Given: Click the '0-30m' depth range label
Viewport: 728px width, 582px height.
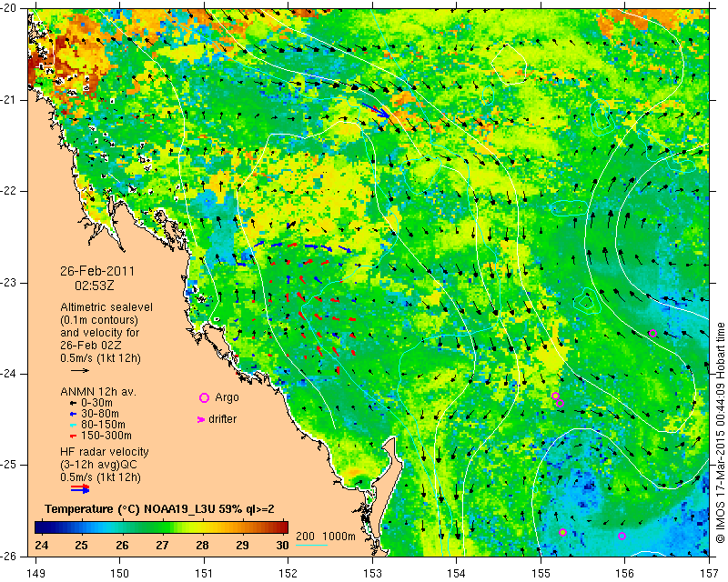Looking at the screenshot, I should click(x=96, y=403).
